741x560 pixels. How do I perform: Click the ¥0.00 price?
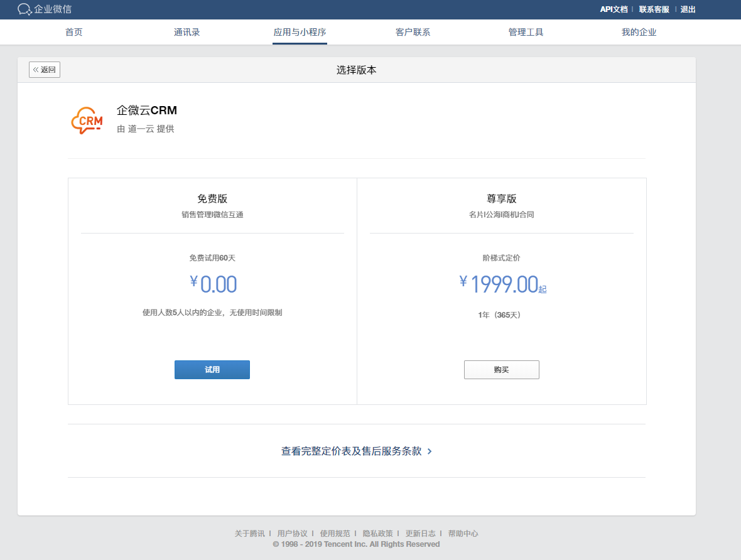coord(213,284)
